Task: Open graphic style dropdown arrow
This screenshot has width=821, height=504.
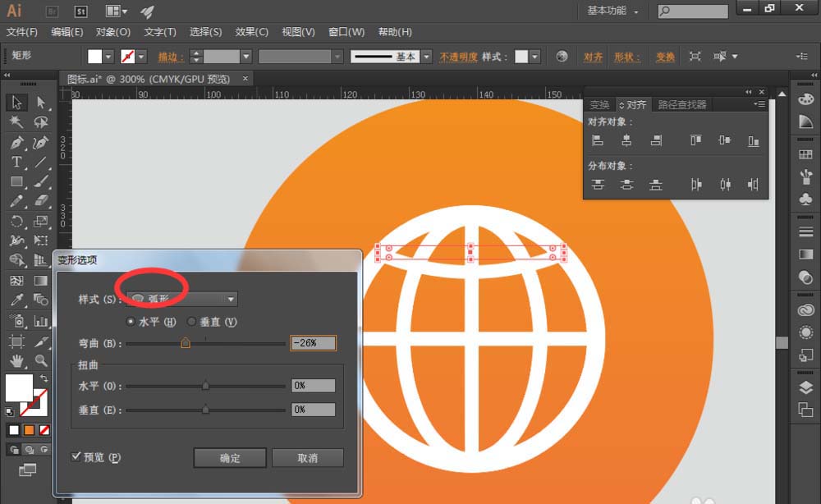Action: (534, 57)
